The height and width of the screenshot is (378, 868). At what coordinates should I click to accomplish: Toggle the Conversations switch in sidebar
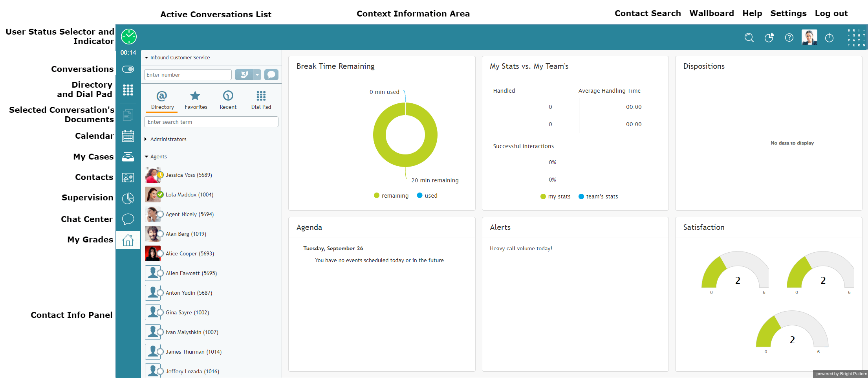coord(128,69)
